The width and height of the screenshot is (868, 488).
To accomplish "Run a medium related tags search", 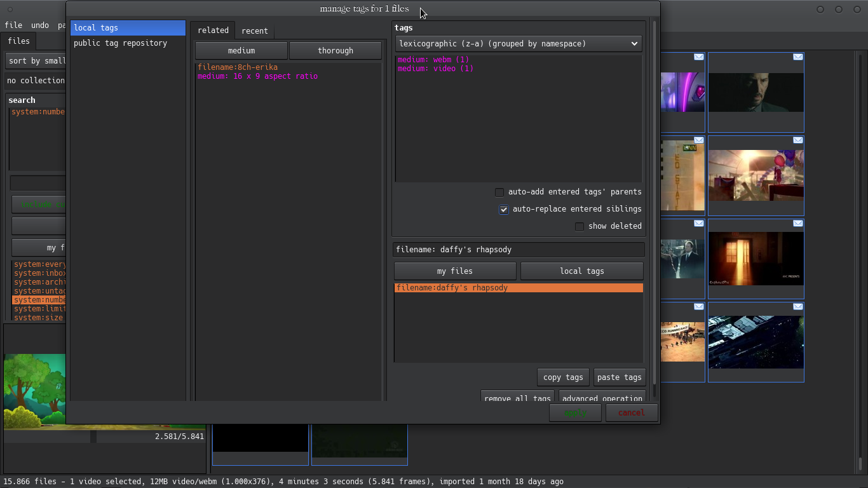I will (241, 51).
